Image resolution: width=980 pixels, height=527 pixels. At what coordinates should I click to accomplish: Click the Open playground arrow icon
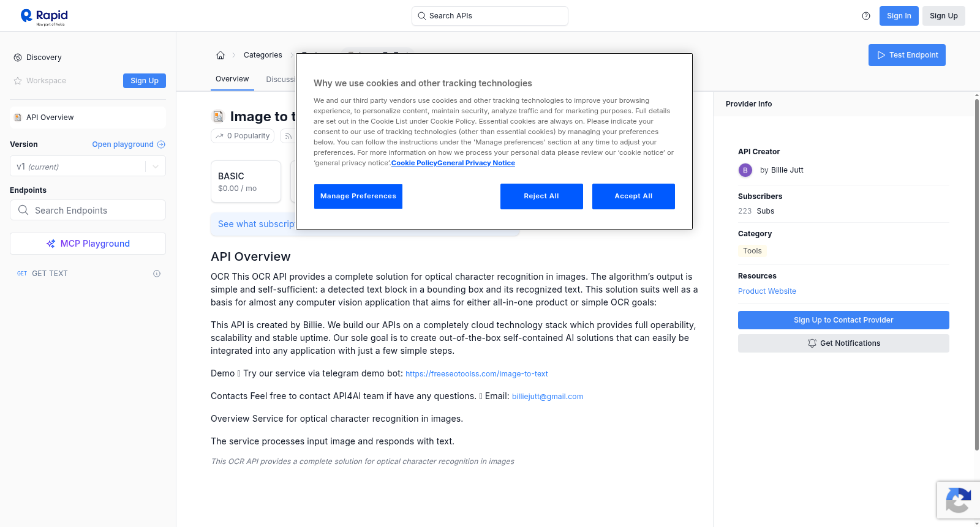[x=161, y=144]
